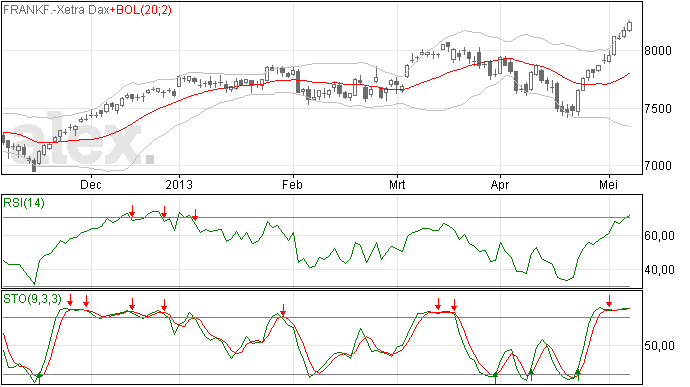Select the Apr date axis label
Screen dimensions: 690x387
(x=500, y=184)
